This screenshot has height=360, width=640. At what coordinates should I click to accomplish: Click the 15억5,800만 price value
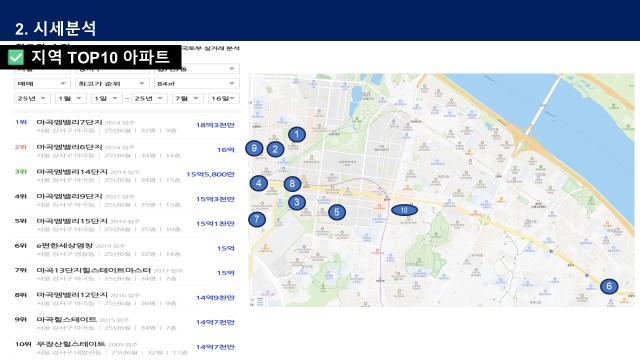(x=211, y=174)
